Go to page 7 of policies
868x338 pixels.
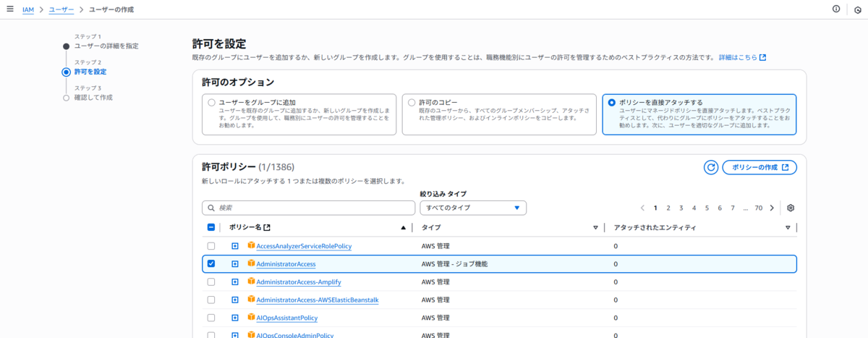(733, 208)
